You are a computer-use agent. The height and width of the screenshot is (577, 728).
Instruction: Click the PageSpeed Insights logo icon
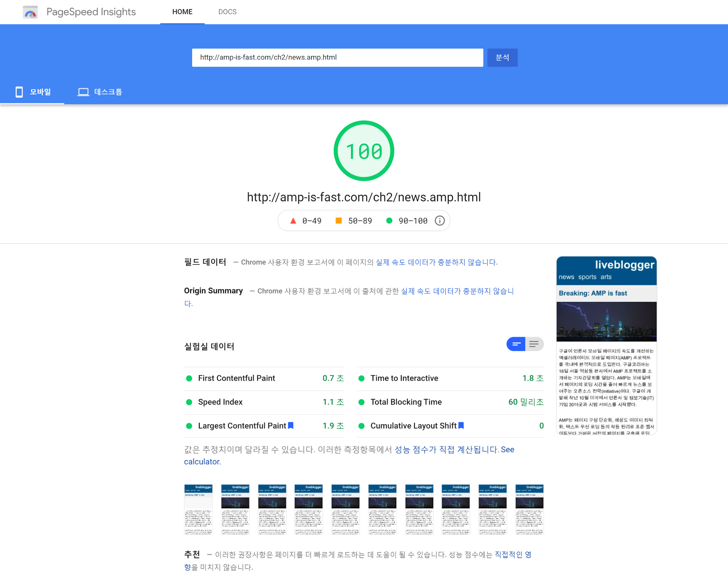tap(30, 12)
